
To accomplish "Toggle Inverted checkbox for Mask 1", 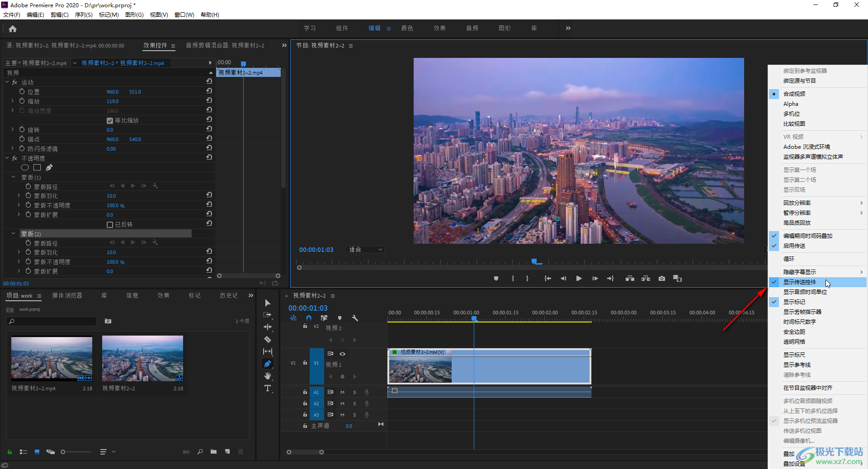I will point(109,224).
